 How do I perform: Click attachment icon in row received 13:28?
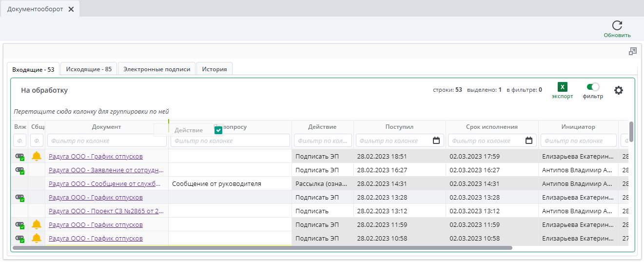[x=20, y=198]
